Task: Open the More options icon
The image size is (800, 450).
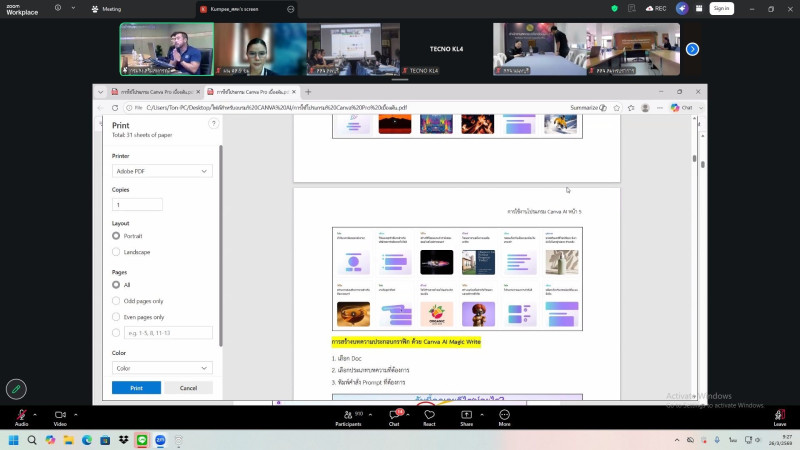Action: pyautogui.click(x=504, y=415)
